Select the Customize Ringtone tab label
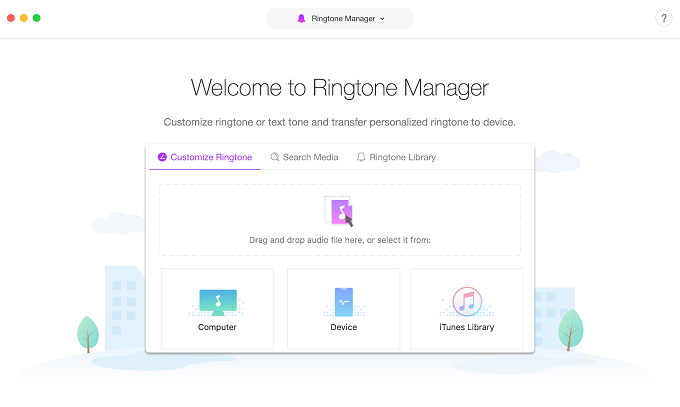The height and width of the screenshot is (407, 680). point(211,157)
